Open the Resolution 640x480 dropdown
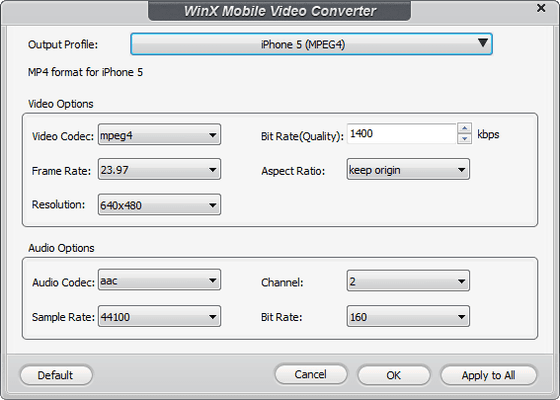 pyautogui.click(x=159, y=205)
